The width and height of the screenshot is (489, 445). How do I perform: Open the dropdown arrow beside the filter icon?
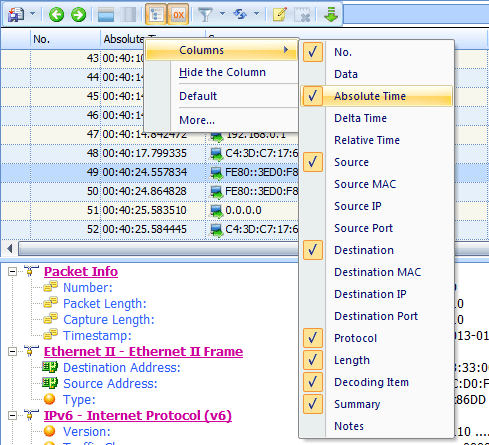[222, 14]
